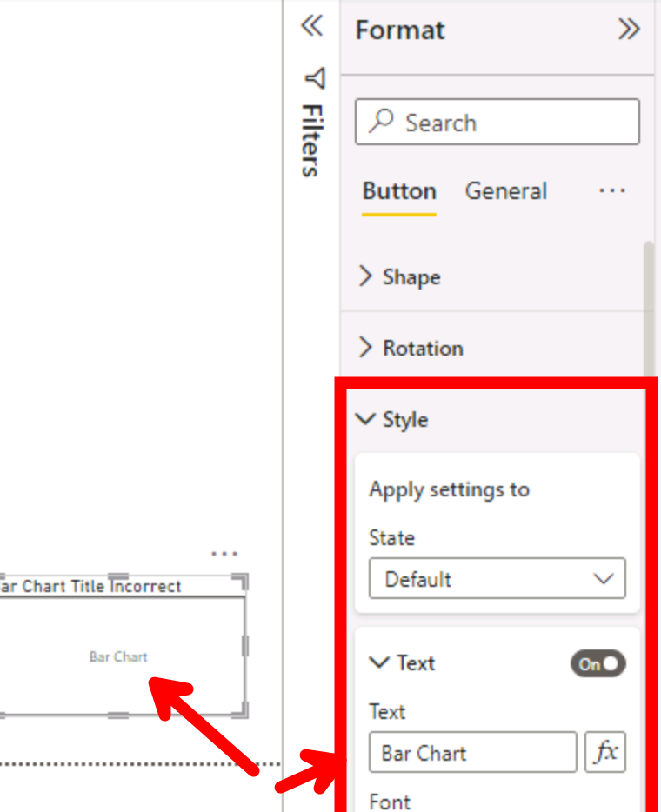
Task: Open the State dropdown showing Default
Action: 497,578
